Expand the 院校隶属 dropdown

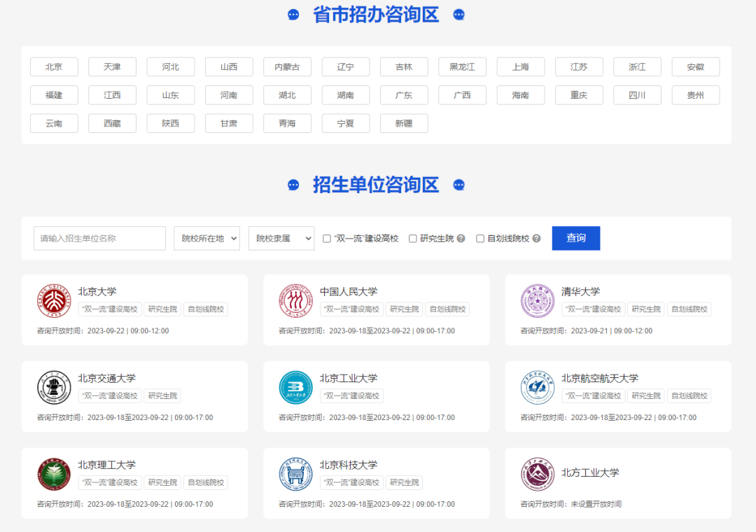click(x=281, y=238)
